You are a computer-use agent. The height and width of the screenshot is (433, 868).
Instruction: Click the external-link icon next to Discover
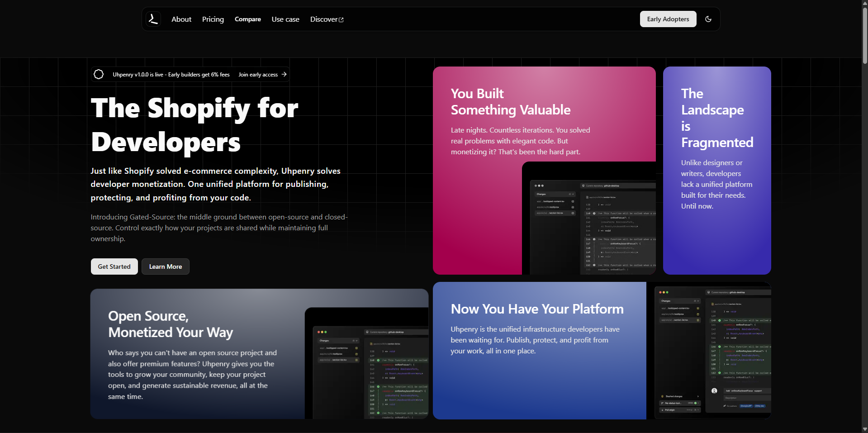[341, 19]
